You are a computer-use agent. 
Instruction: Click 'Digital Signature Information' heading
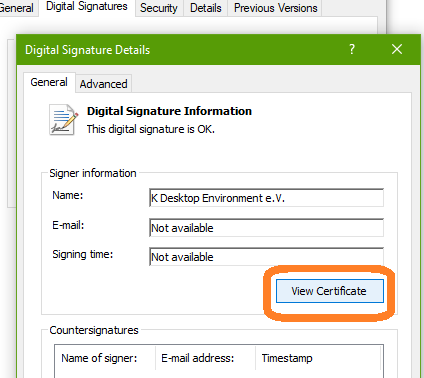pos(169,111)
